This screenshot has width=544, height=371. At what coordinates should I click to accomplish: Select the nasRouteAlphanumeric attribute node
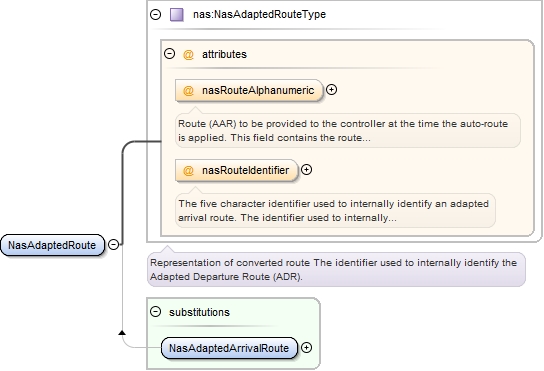tap(249, 90)
